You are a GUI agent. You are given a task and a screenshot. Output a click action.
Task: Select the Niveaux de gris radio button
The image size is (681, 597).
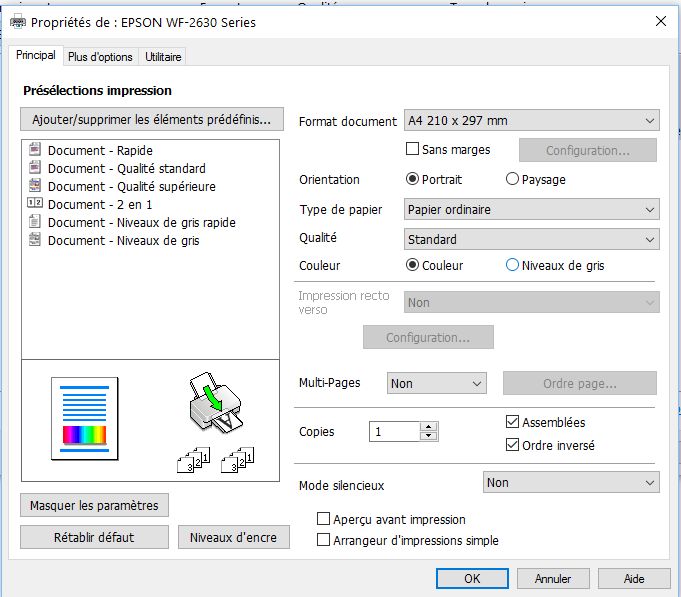(x=512, y=265)
